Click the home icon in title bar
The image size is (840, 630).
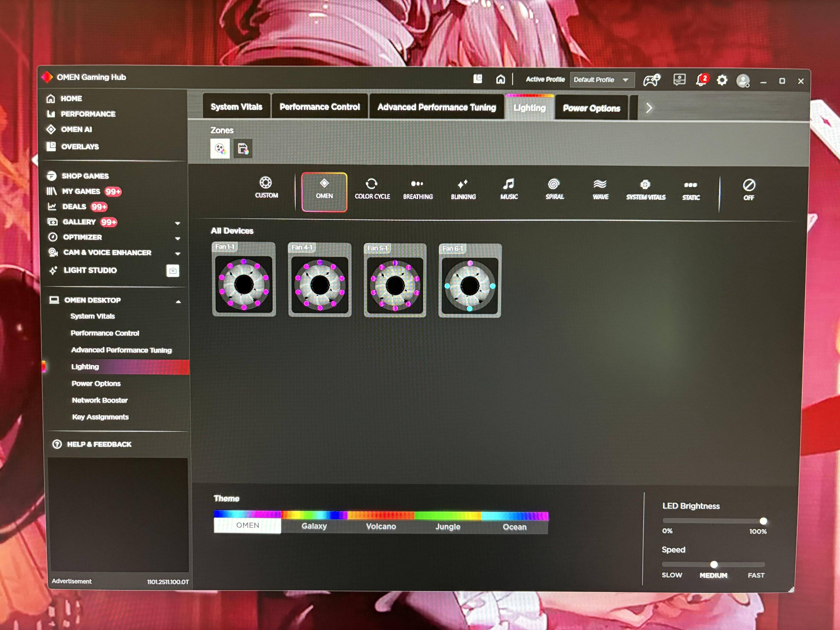[501, 79]
